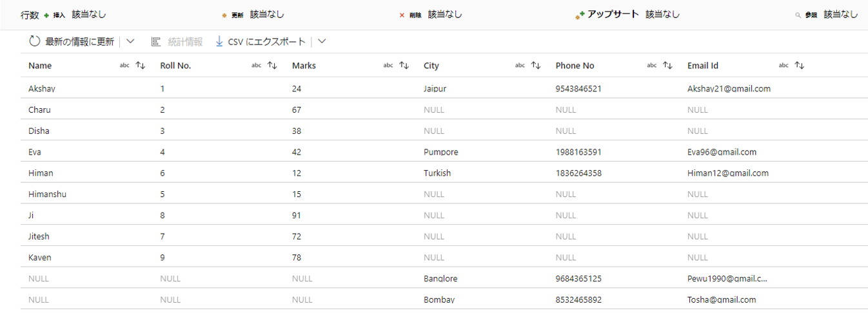The height and width of the screenshot is (331, 868).
Task: Sort the Email Id column using its arrows icon
Action: pyautogui.click(x=800, y=66)
